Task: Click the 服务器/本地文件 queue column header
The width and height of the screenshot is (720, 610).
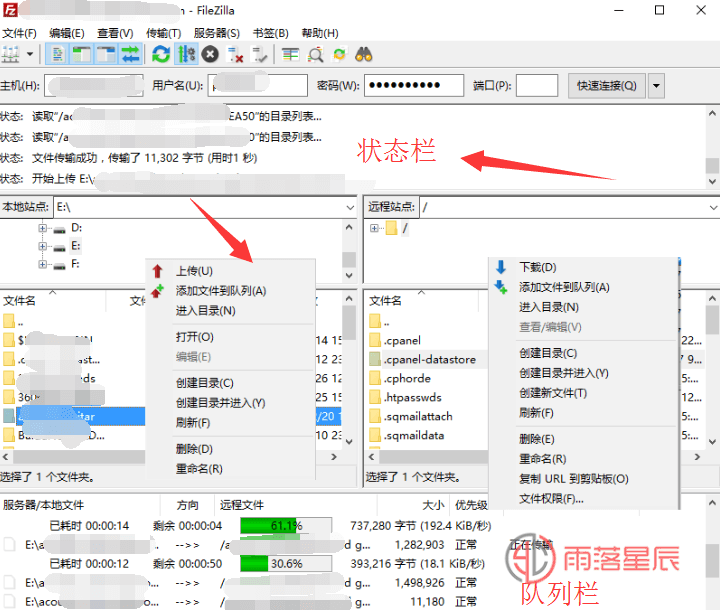Action: pyautogui.click(x=44, y=505)
